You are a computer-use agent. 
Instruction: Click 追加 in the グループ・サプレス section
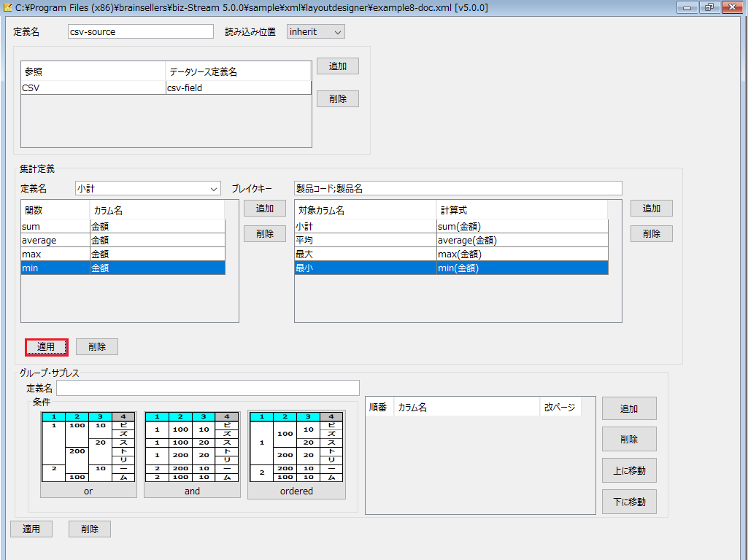629,408
